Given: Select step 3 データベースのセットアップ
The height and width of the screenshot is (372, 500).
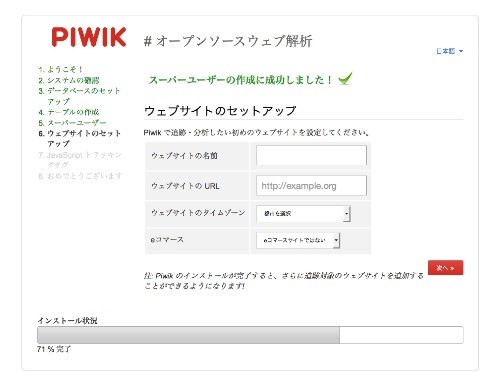Looking at the screenshot, I should coord(79,96).
